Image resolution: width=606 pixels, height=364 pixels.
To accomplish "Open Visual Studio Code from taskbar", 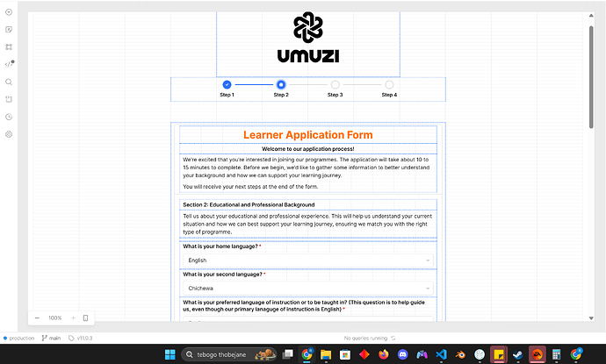I will [461, 354].
